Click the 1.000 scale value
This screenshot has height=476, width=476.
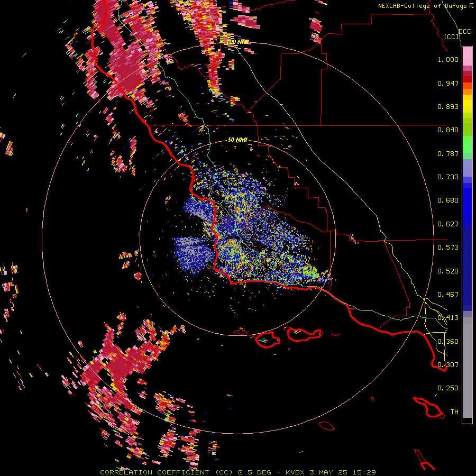[x=448, y=59]
